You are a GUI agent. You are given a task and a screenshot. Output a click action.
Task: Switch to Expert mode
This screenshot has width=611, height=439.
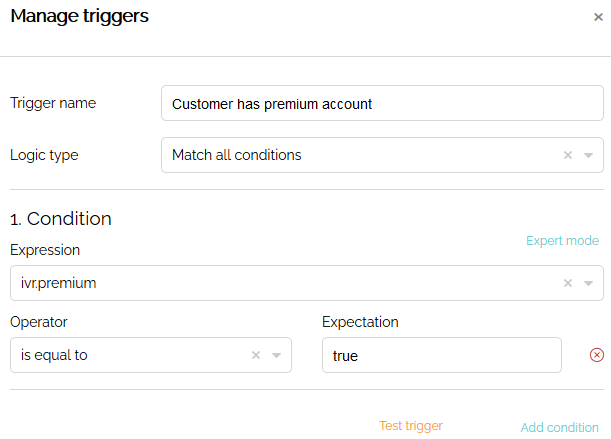point(562,241)
